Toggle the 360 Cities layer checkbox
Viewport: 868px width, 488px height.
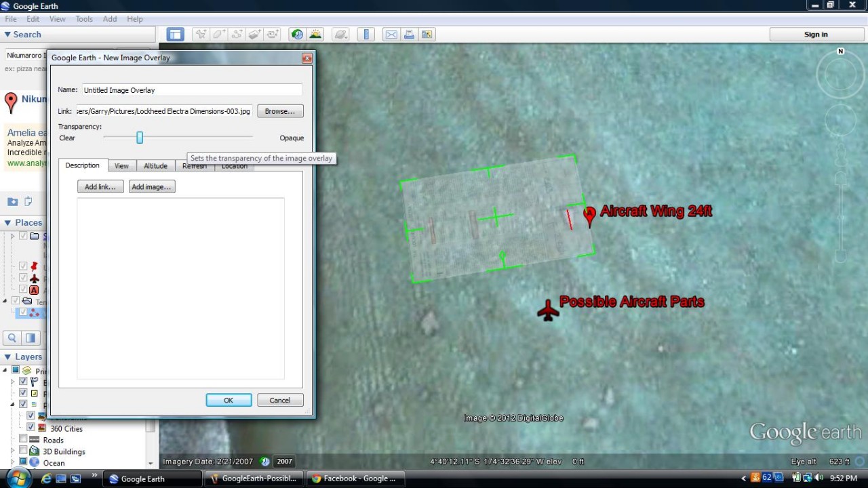(x=31, y=428)
